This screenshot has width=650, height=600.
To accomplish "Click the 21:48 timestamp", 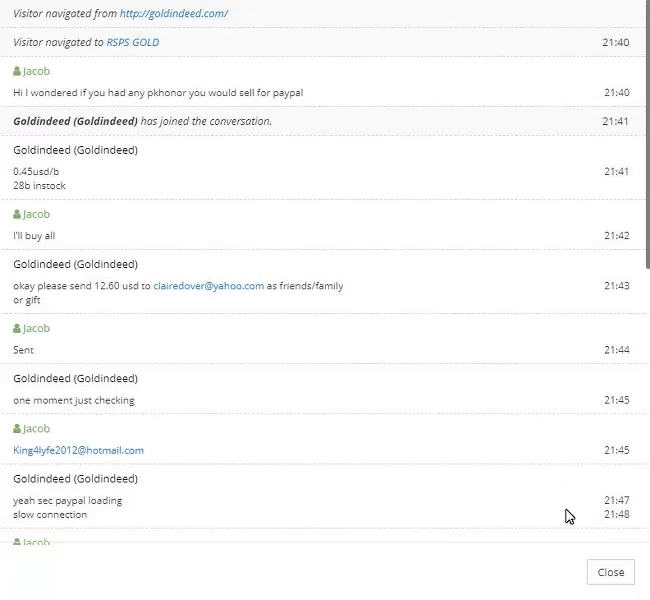I will coord(616,515).
